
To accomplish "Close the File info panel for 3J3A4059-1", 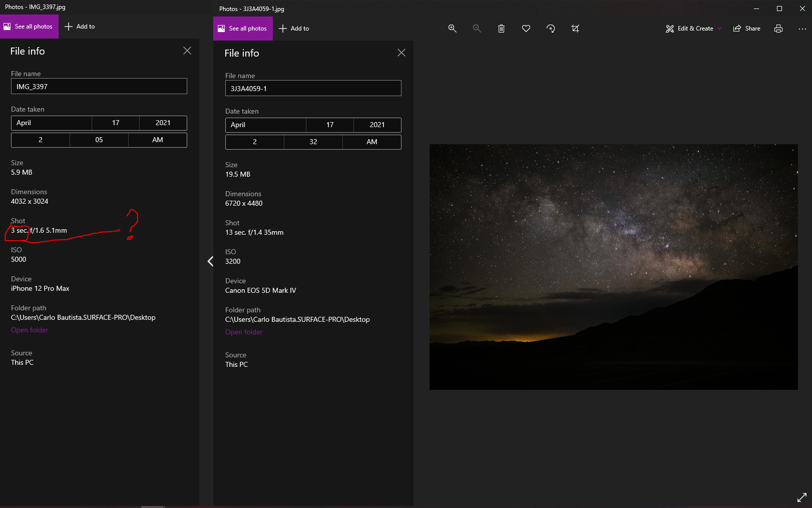I will point(401,53).
